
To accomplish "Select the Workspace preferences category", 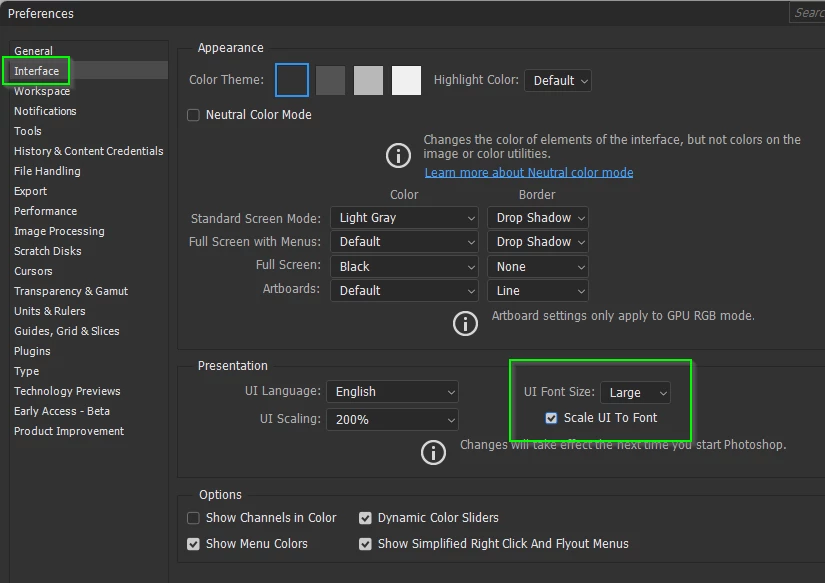I will point(42,91).
